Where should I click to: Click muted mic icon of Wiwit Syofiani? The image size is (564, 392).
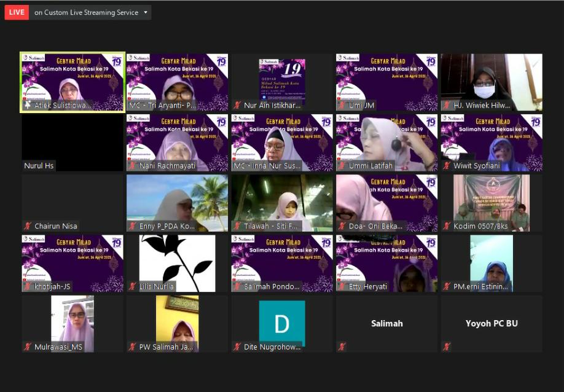[x=447, y=166]
